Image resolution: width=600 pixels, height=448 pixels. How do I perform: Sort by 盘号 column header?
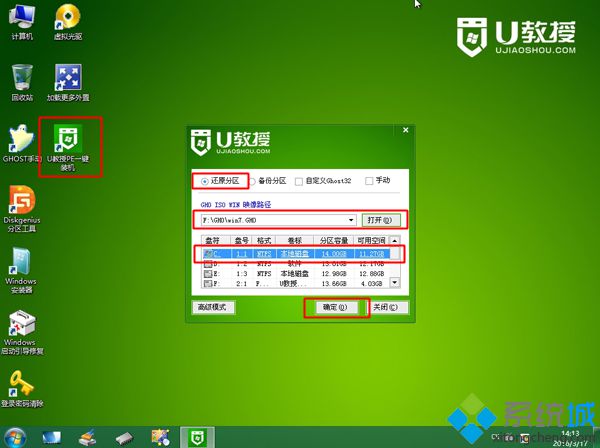pos(242,241)
